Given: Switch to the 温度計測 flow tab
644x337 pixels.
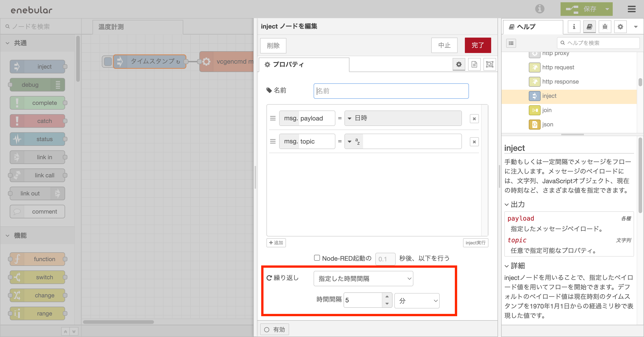Looking at the screenshot, I should tap(137, 27).
